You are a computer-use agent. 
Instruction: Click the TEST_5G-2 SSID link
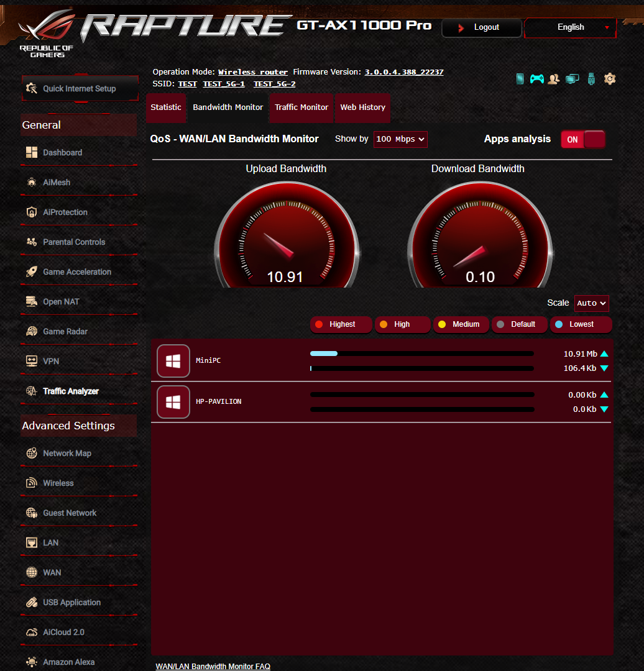[275, 84]
